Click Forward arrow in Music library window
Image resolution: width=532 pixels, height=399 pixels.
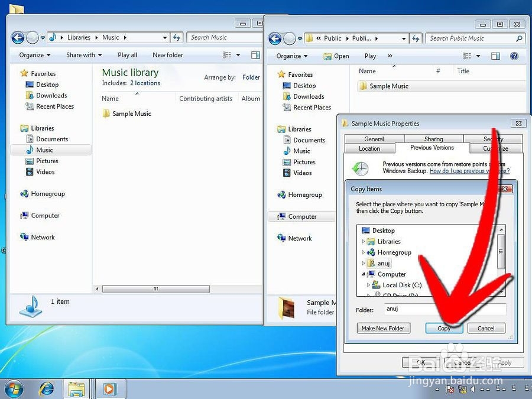point(33,38)
